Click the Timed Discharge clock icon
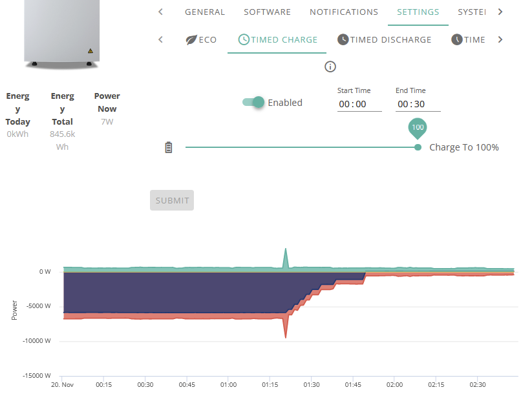 tap(343, 39)
